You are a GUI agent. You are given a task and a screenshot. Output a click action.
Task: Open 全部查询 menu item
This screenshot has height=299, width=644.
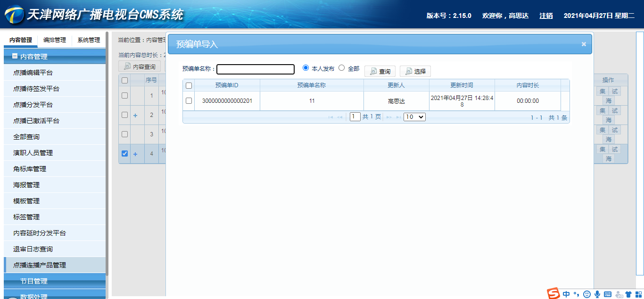point(55,137)
